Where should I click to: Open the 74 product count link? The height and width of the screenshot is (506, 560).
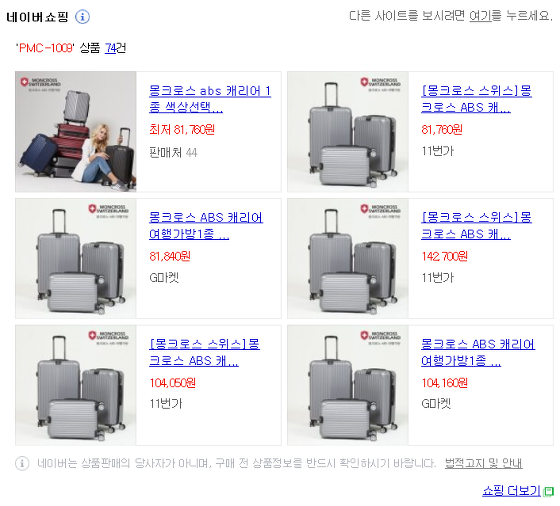pos(110,48)
